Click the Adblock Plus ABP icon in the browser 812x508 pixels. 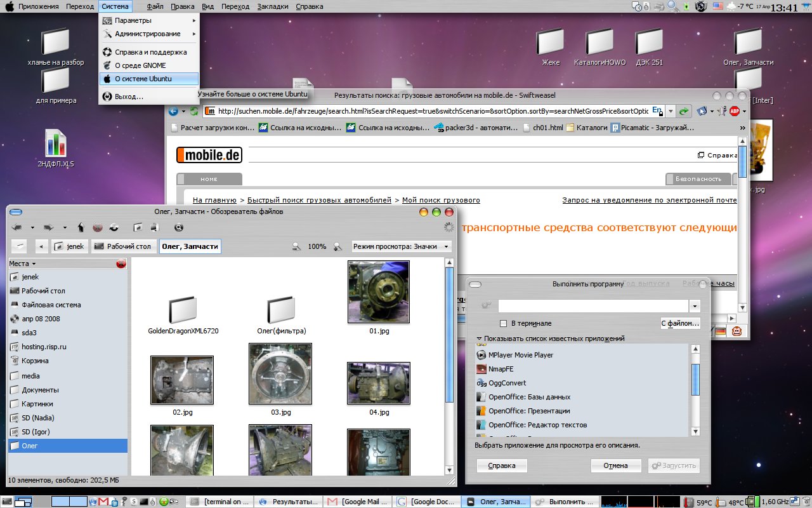[x=735, y=111]
